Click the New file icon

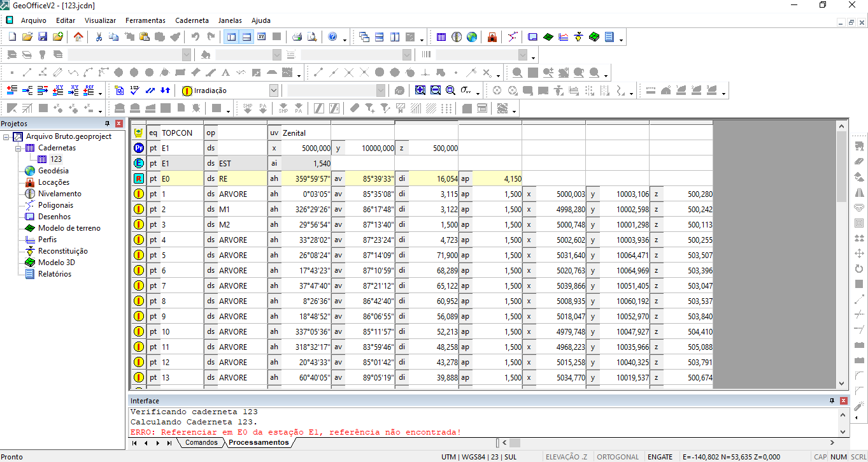12,37
